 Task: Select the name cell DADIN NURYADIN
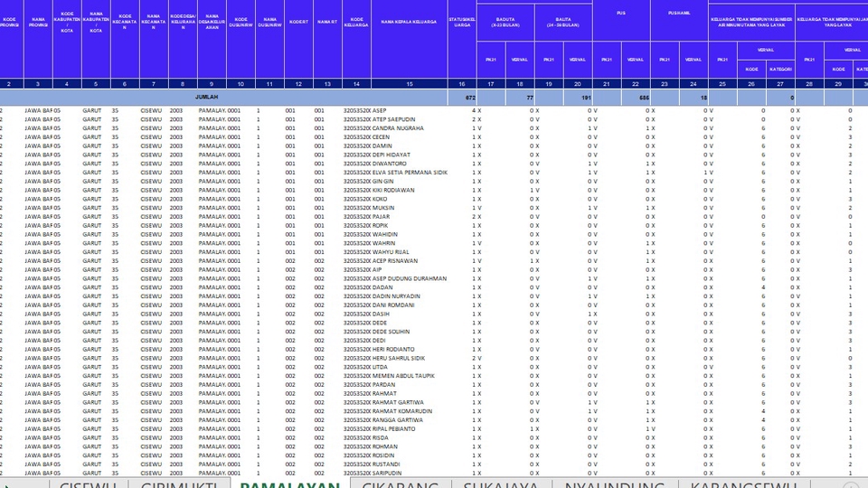396,296
